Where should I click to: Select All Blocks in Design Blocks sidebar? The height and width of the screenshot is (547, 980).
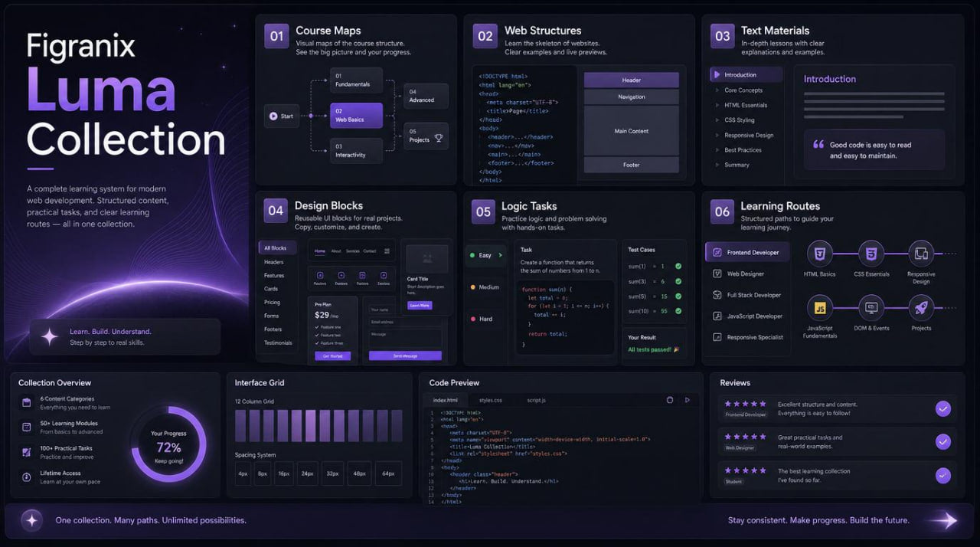(277, 248)
